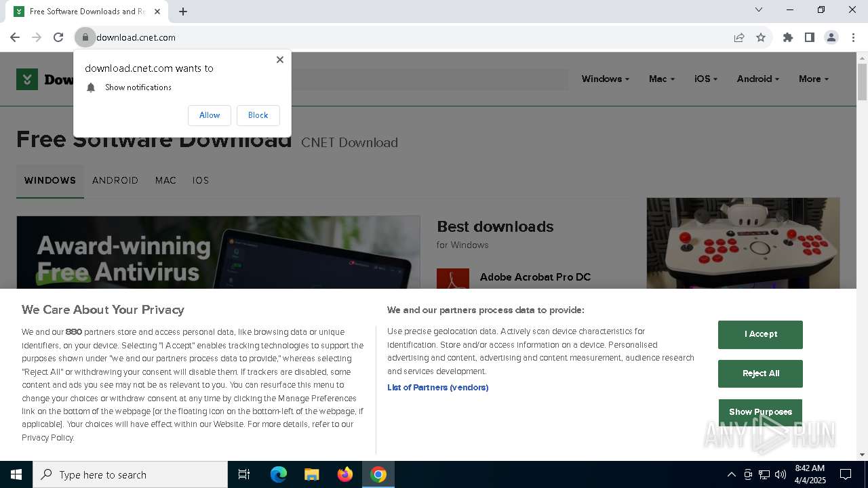The image size is (868, 488).
Task: Expand the Mac navigation menu
Action: (x=661, y=79)
